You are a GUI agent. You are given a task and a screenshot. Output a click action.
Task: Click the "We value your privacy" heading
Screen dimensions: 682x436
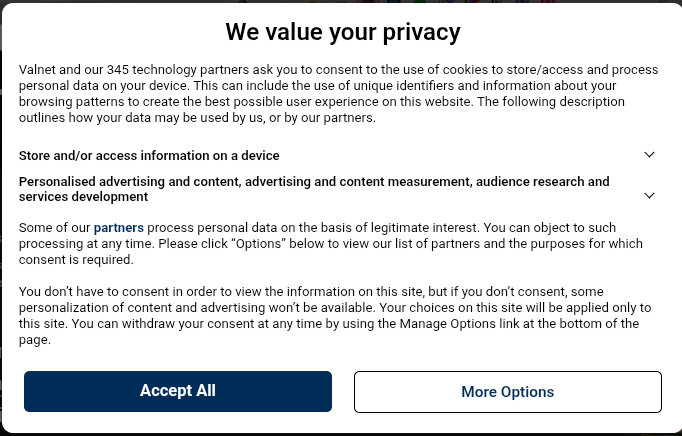point(342,32)
